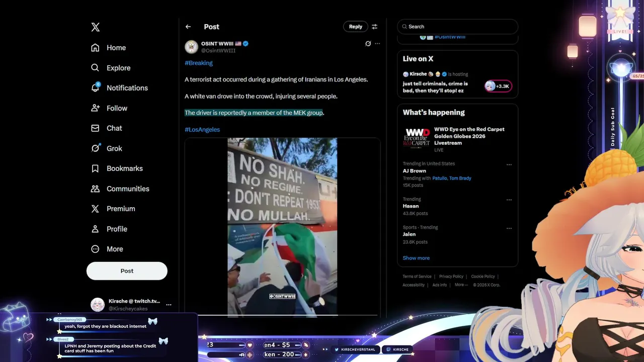Open Jalen trend options dots
The image size is (644, 362).
click(509, 228)
